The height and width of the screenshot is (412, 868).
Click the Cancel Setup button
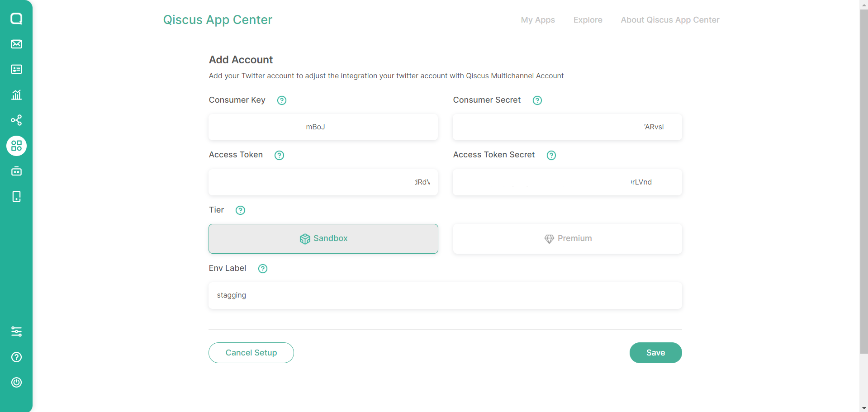(251, 353)
